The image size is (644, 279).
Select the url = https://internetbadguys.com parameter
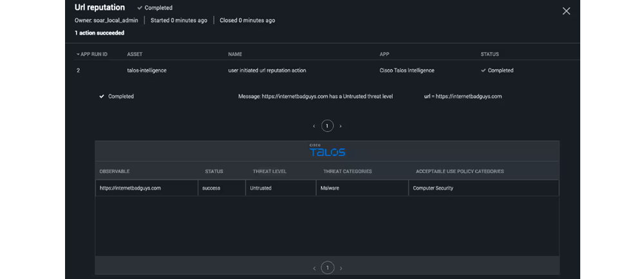[463, 96]
